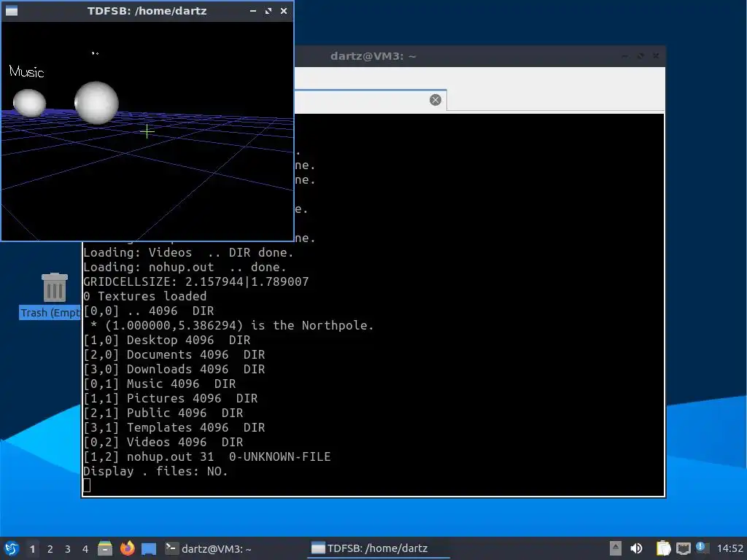The height and width of the screenshot is (560, 747).
Task: Maximize the TDFSB window
Action: tap(268, 10)
